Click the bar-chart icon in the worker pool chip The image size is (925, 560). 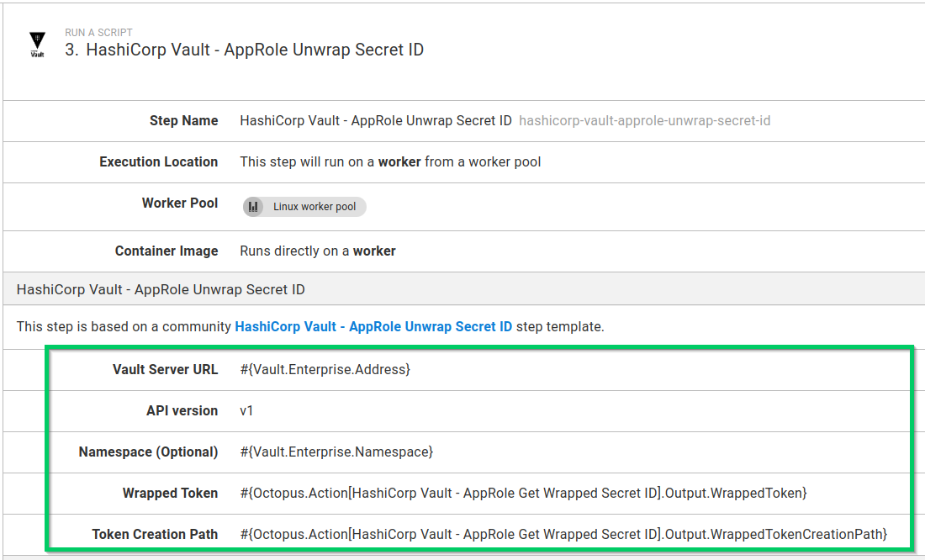click(x=254, y=206)
